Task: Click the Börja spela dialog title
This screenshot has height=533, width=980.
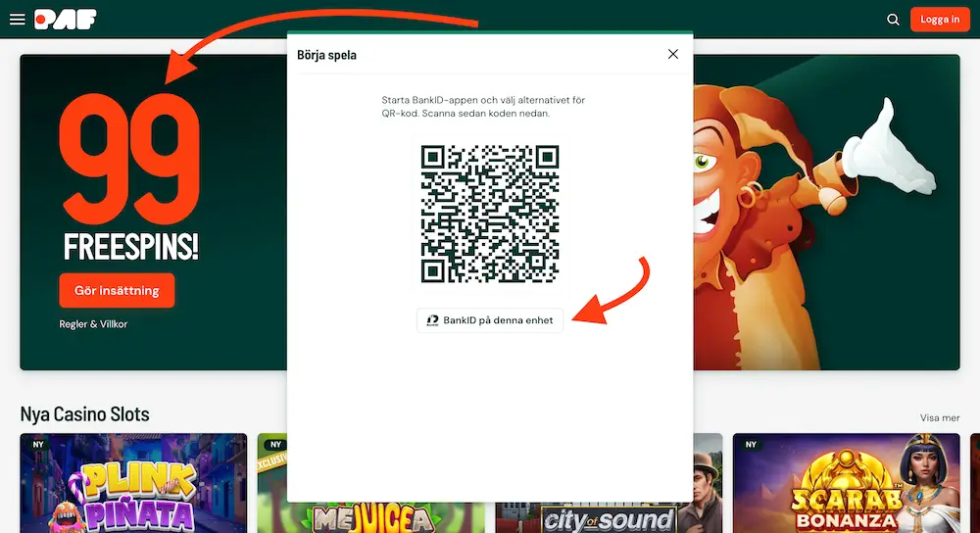Action: point(327,55)
